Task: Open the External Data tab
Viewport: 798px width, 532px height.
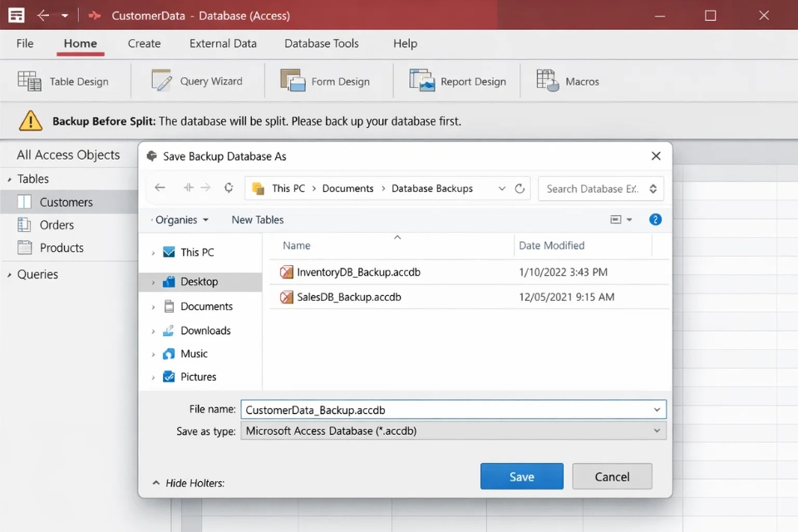Action: (x=223, y=43)
